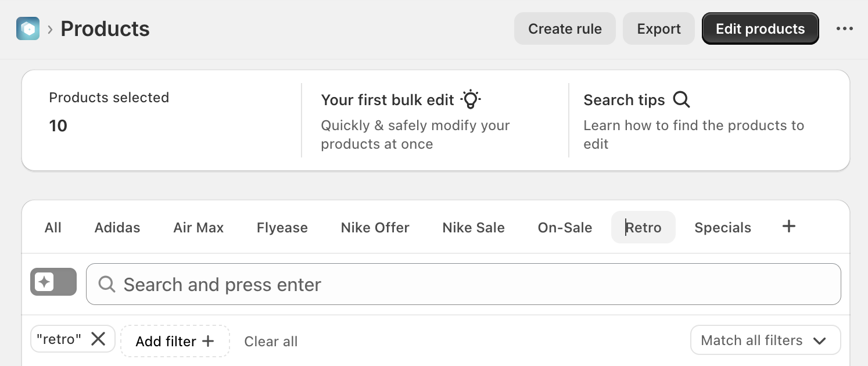This screenshot has height=366, width=868.
Task: Open the Specials tab
Action: point(723,228)
